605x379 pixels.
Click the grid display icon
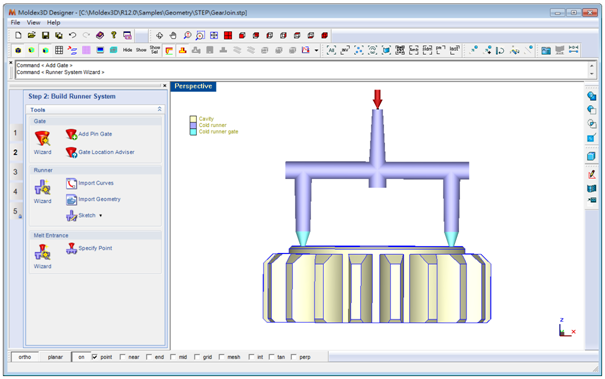pyautogui.click(x=59, y=50)
